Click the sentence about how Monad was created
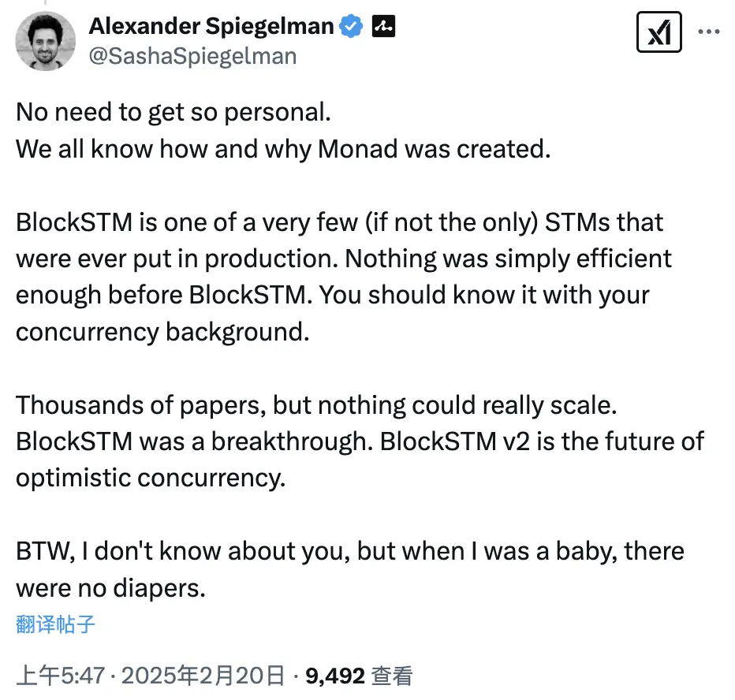Image resolution: width=735 pixels, height=700 pixels. pyautogui.click(x=282, y=149)
